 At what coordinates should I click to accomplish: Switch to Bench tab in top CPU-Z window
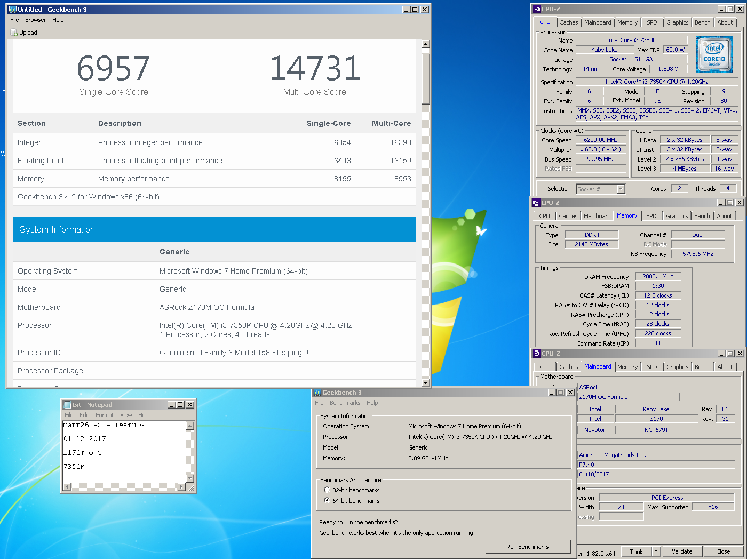(702, 22)
